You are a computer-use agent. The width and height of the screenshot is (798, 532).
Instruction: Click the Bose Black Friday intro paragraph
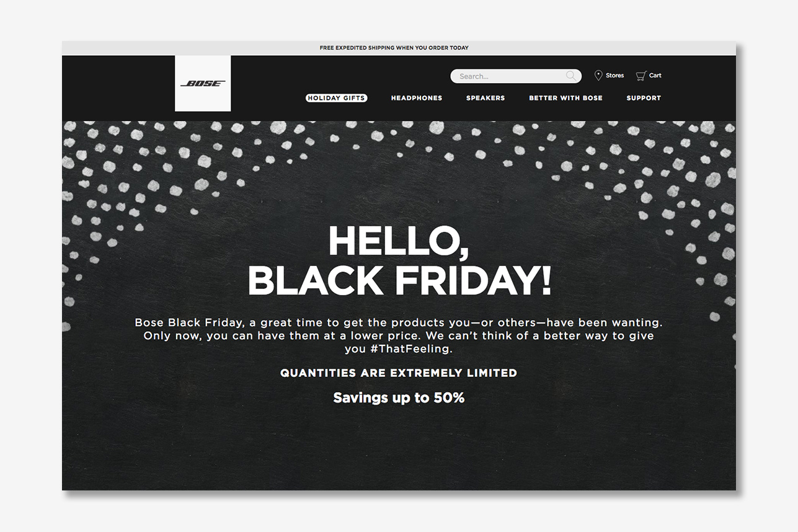[x=399, y=335]
